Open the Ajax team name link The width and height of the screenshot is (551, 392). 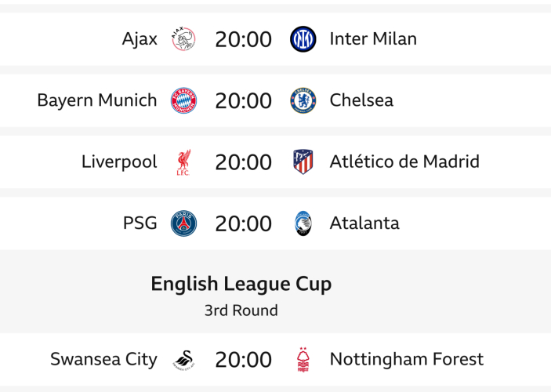pos(140,39)
